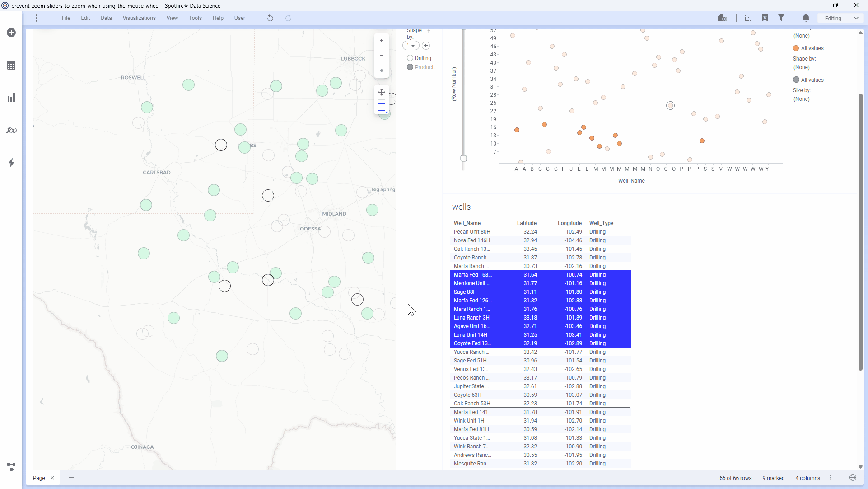
Task: Open the notifications bell
Action: pos(806,18)
